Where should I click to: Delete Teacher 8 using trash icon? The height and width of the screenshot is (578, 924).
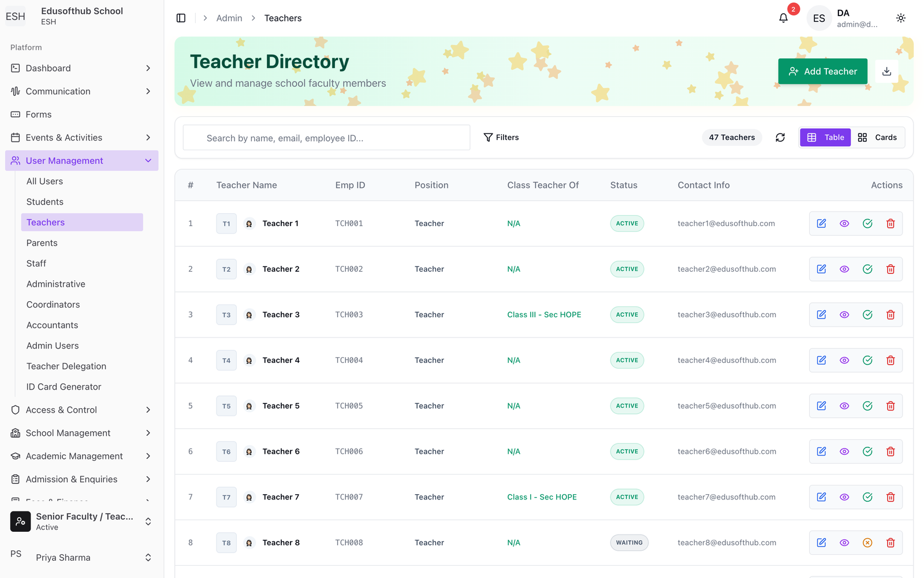(x=891, y=543)
